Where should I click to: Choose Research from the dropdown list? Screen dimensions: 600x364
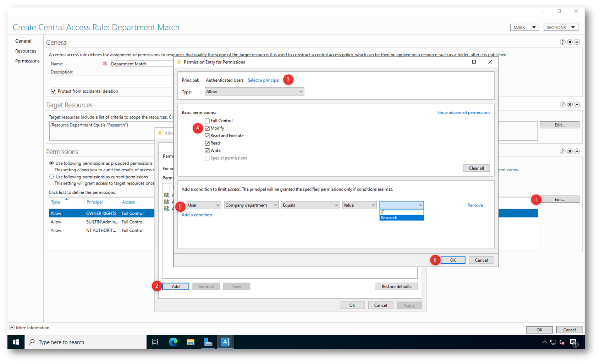click(x=401, y=218)
